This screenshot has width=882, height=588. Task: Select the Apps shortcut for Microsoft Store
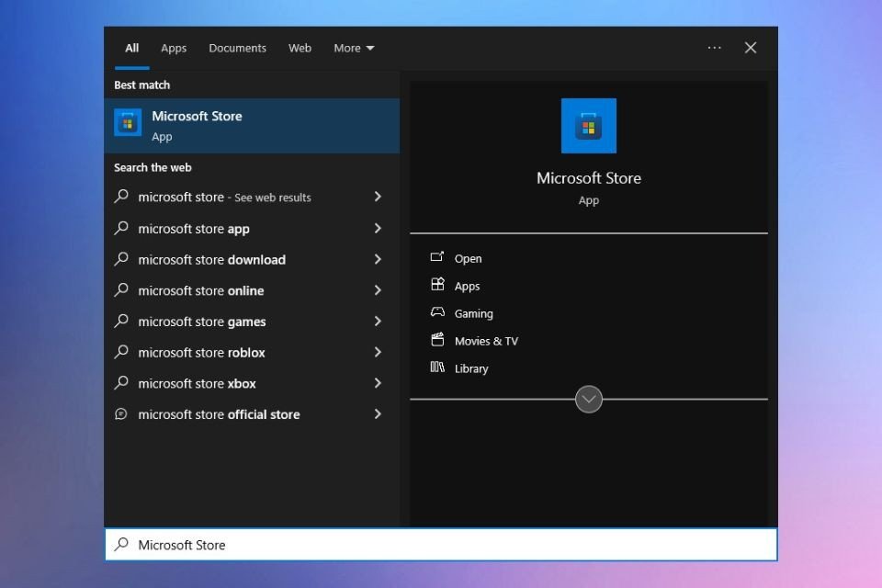(x=466, y=286)
